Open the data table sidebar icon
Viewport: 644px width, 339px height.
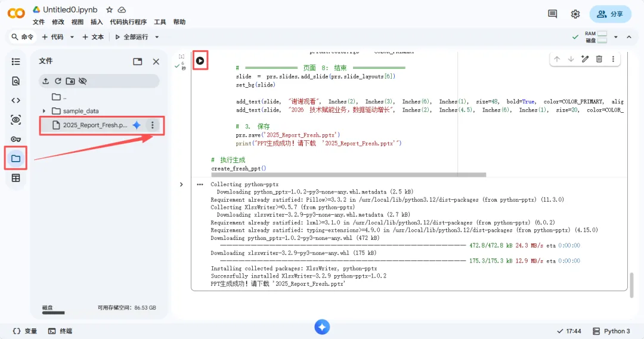pyautogui.click(x=16, y=178)
